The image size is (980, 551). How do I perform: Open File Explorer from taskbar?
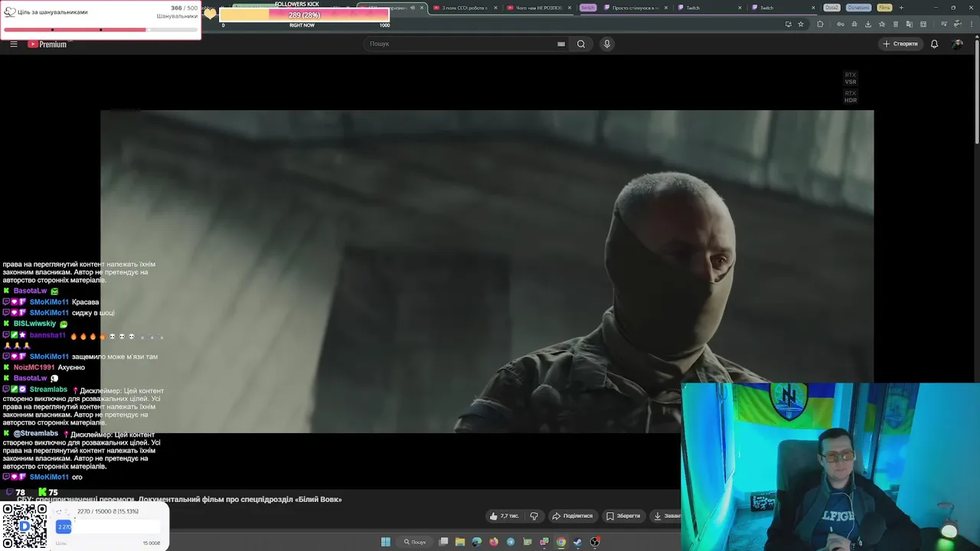click(x=460, y=542)
